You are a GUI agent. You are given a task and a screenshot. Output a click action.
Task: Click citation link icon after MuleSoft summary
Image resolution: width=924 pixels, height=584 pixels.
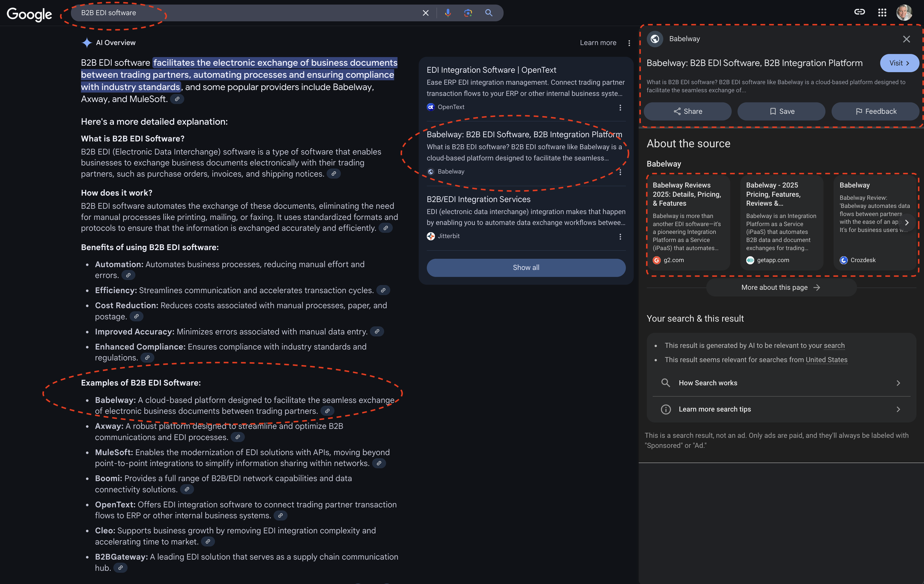tap(379, 463)
